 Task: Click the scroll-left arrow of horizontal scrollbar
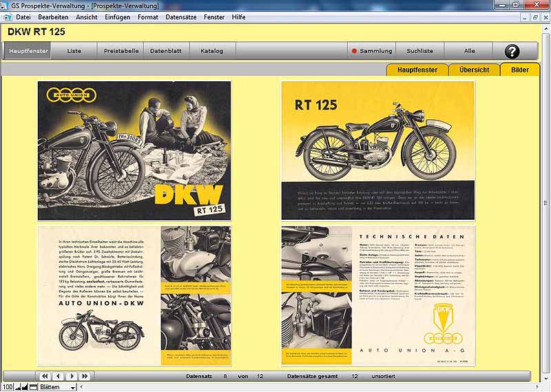(81, 387)
